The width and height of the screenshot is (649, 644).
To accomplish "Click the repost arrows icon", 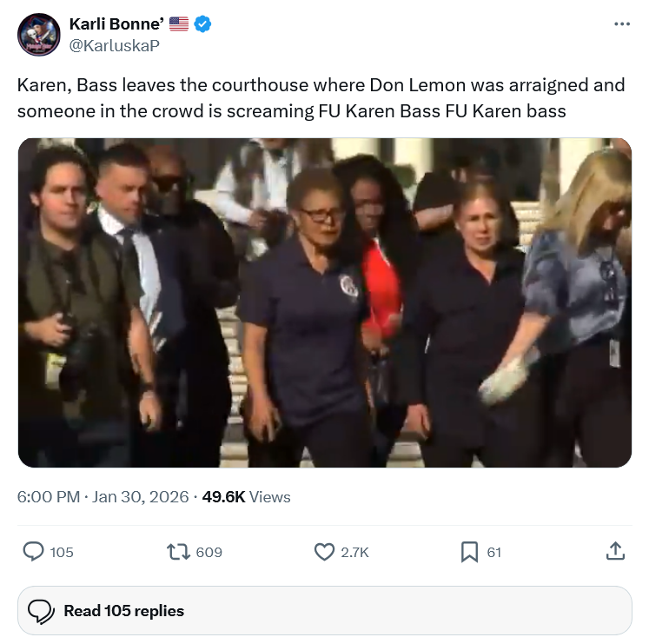I will click(178, 552).
